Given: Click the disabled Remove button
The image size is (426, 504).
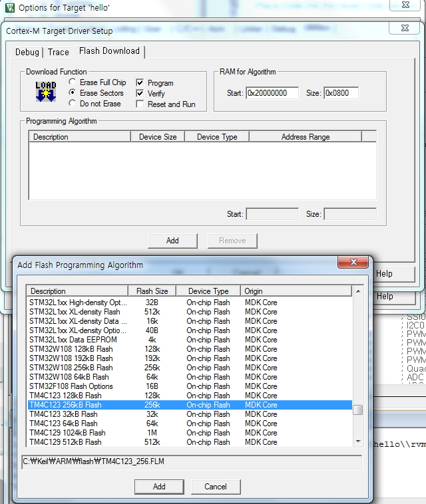Looking at the screenshot, I should [232, 241].
